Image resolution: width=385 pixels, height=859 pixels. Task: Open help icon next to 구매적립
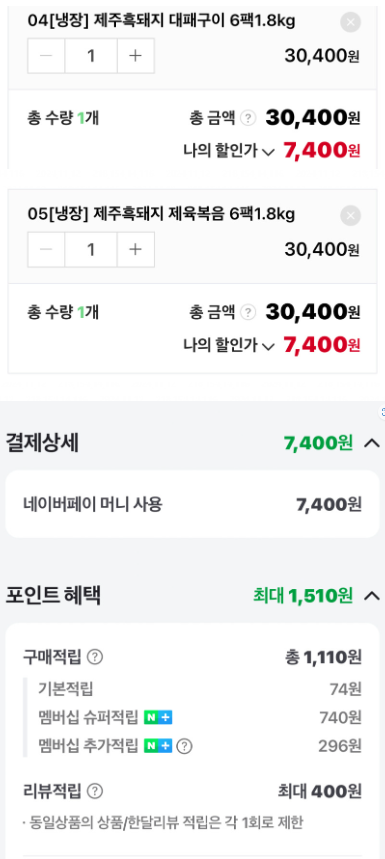(95, 656)
